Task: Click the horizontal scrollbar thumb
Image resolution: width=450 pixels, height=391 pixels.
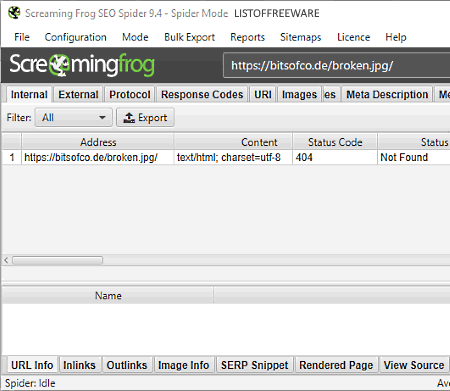Action: (58, 260)
